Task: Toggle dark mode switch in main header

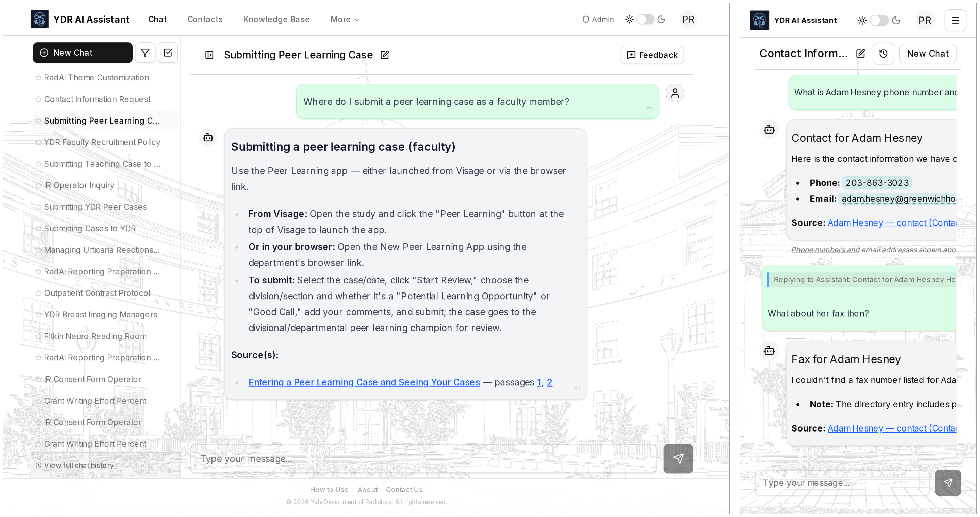Action: tap(645, 20)
